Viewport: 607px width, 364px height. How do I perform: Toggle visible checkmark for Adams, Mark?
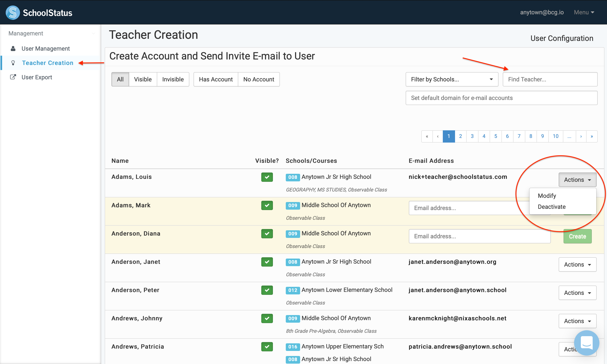(x=267, y=205)
